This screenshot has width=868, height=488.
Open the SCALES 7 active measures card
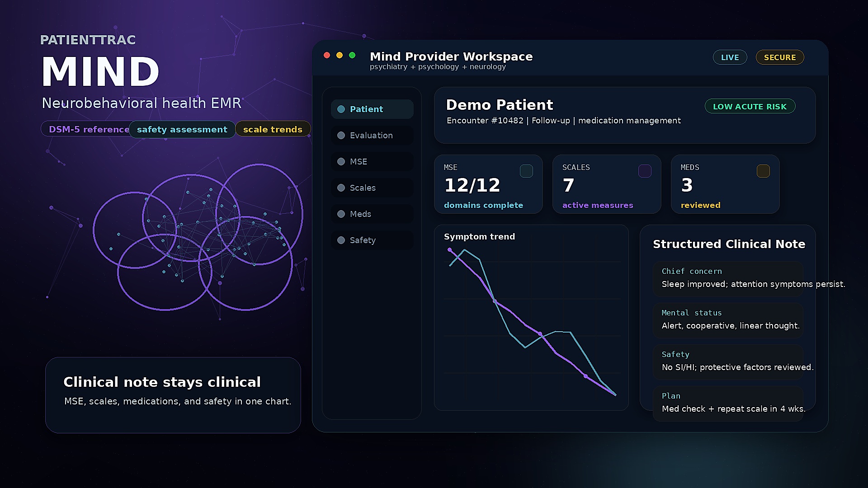tap(607, 184)
